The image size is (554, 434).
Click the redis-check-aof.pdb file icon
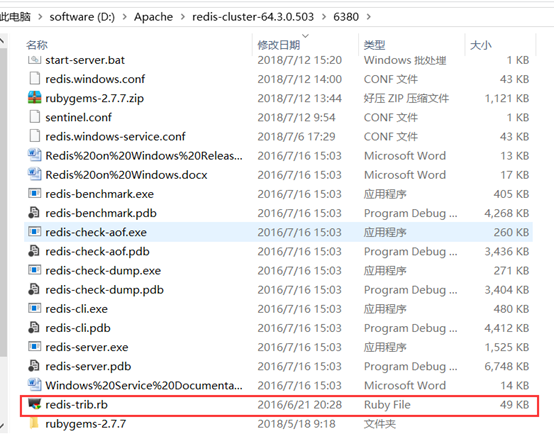[34, 251]
